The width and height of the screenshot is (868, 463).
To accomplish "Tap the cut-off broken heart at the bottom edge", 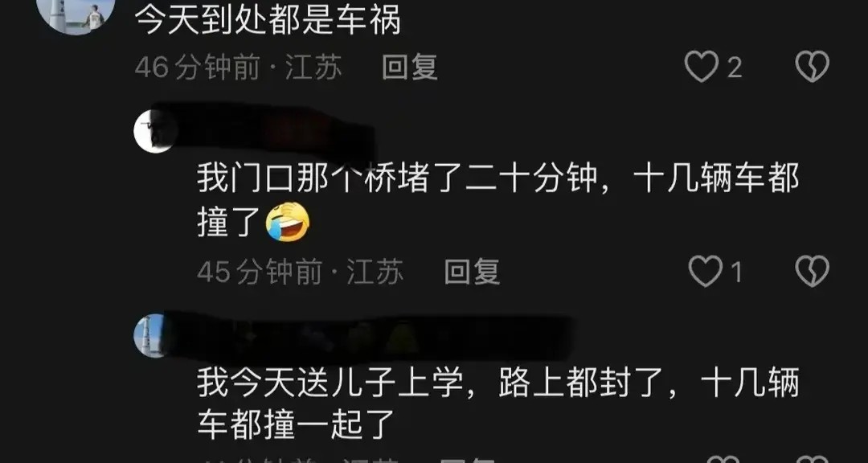I will pos(812,459).
